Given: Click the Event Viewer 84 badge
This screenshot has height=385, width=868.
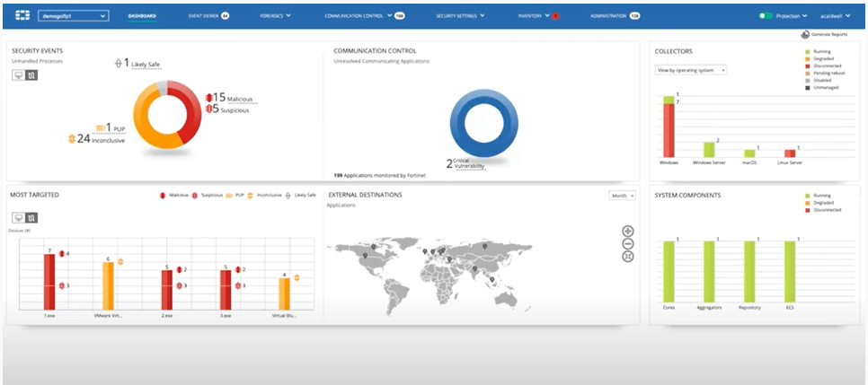Looking at the screenshot, I should pyautogui.click(x=226, y=16).
